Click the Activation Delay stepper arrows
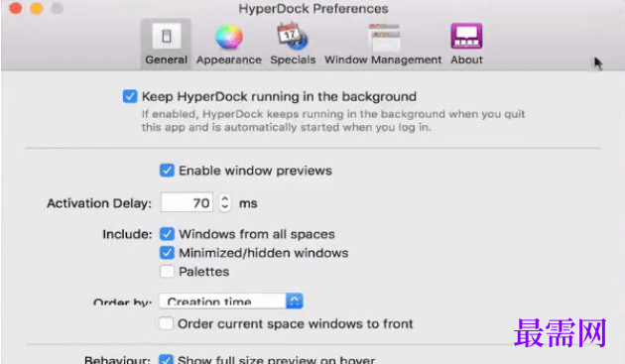 click(225, 202)
